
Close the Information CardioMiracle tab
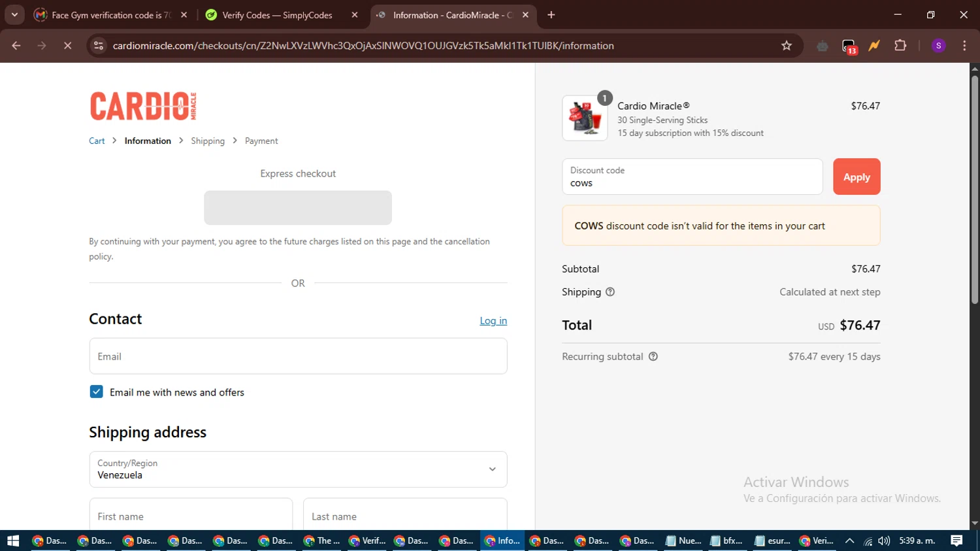(x=525, y=15)
